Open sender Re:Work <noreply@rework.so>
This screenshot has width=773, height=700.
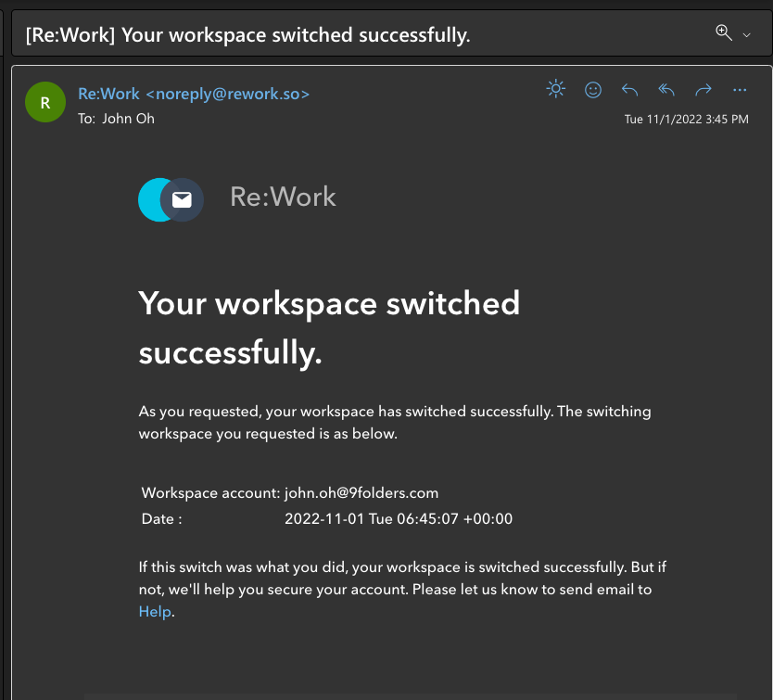pos(194,94)
